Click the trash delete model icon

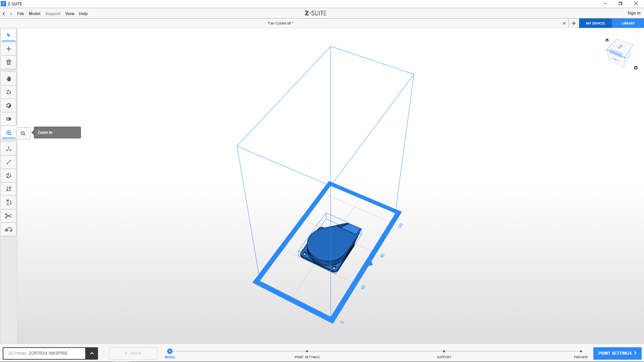coord(9,62)
